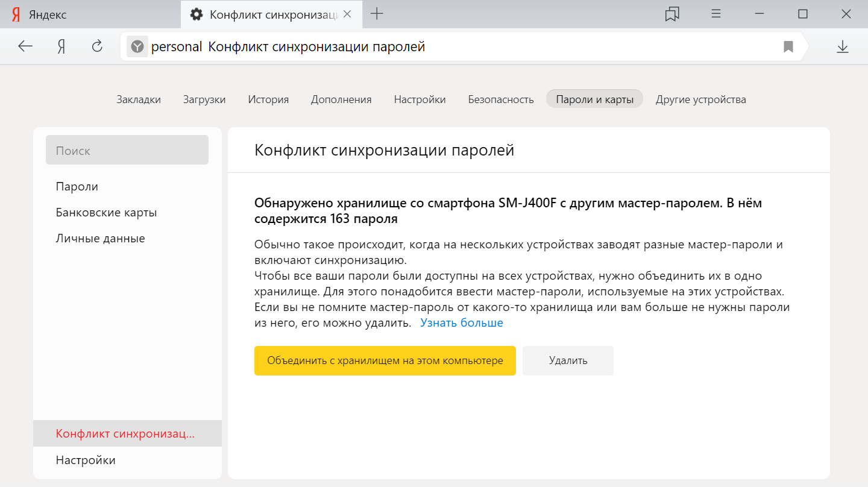The image size is (868, 487).
Task: Open Другие устройства section
Action: pos(701,99)
